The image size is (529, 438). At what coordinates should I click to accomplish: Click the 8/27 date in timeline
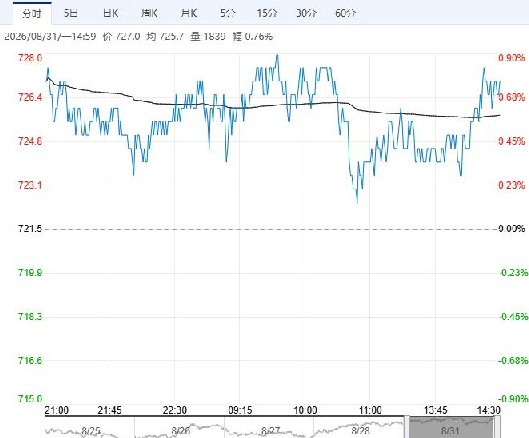point(271,431)
